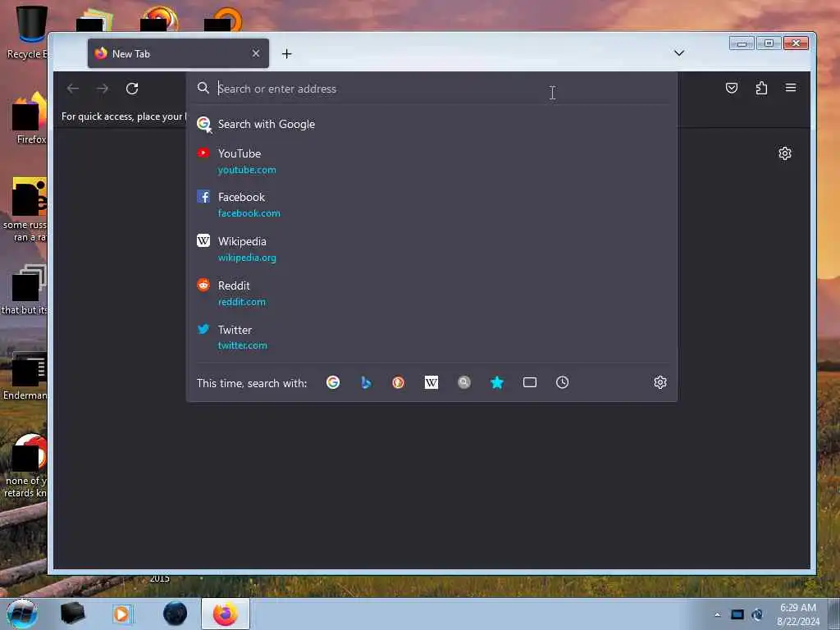This screenshot has height=630, width=840.
Task: Open the Recycle Bin desktop icon
Action: click(27, 31)
